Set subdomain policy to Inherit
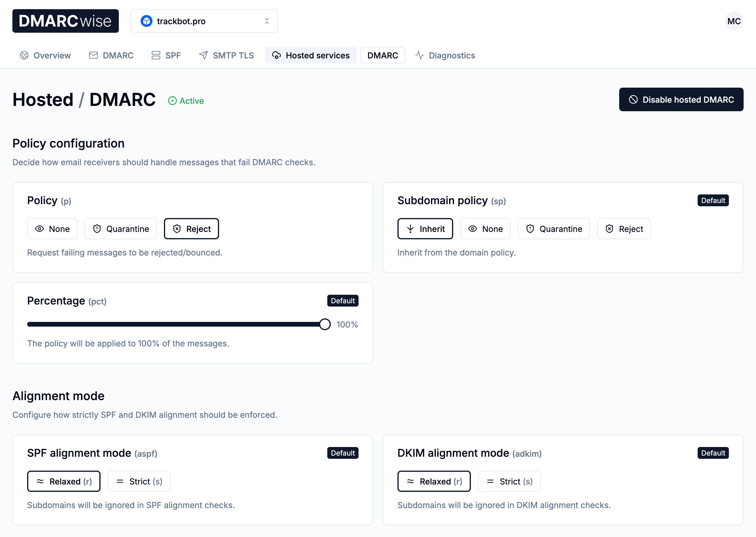Viewport: 756px width, 537px height. 425,228
